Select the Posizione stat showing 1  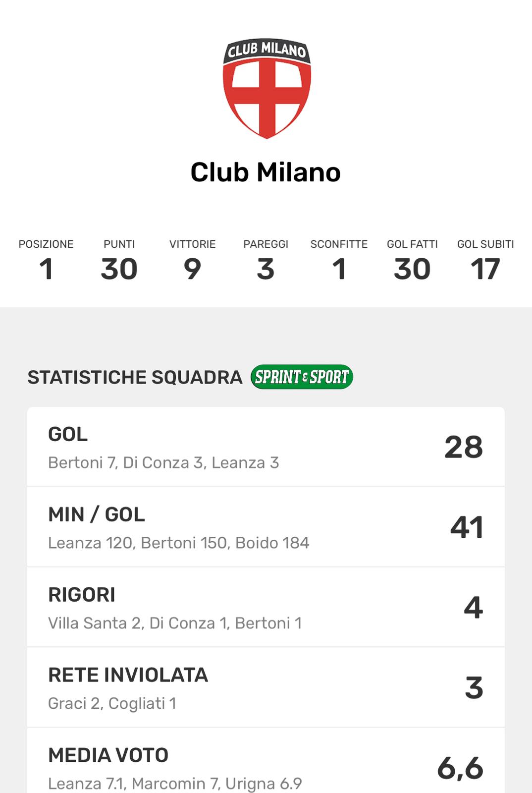click(46, 261)
